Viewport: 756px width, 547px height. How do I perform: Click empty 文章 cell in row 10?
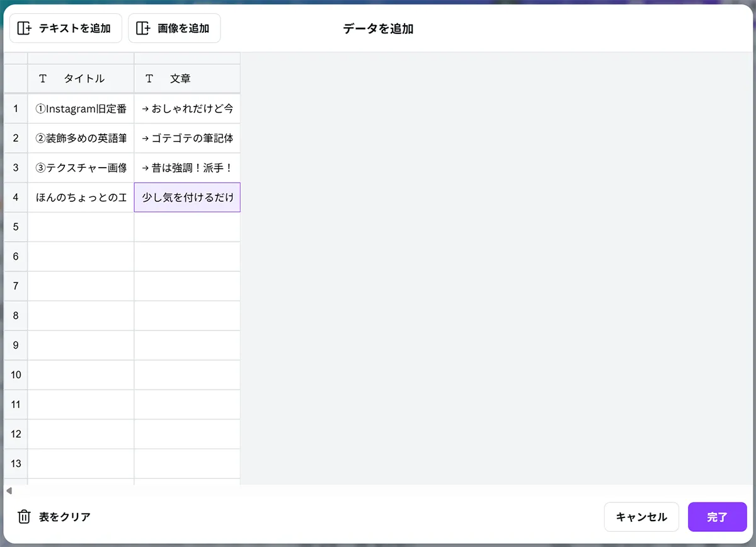187,375
